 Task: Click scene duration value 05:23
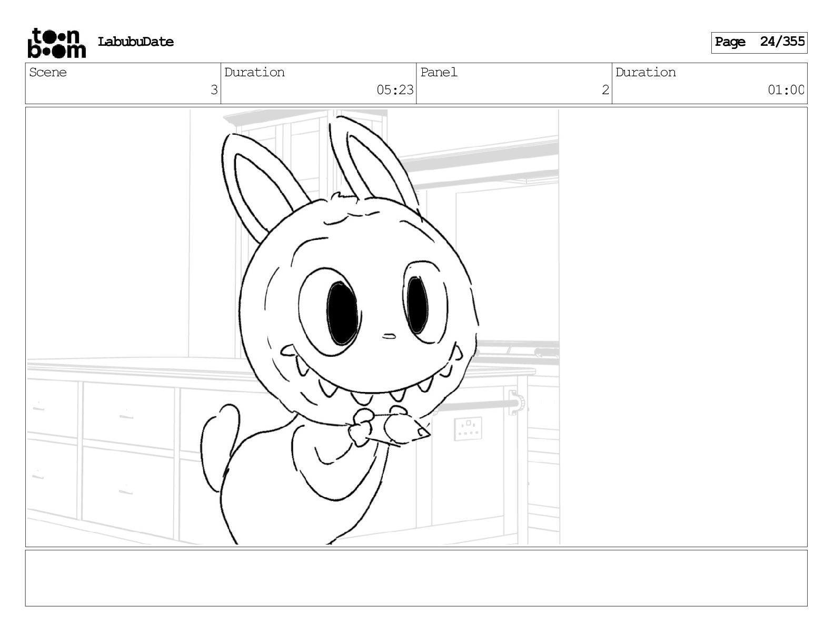point(395,90)
